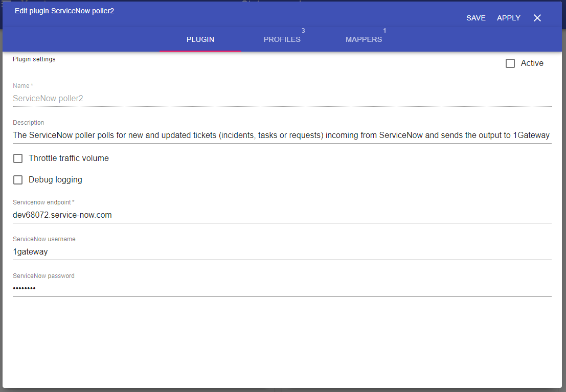This screenshot has width=566, height=392.
Task: Click the ServiceNow username label
Action: 44,239
